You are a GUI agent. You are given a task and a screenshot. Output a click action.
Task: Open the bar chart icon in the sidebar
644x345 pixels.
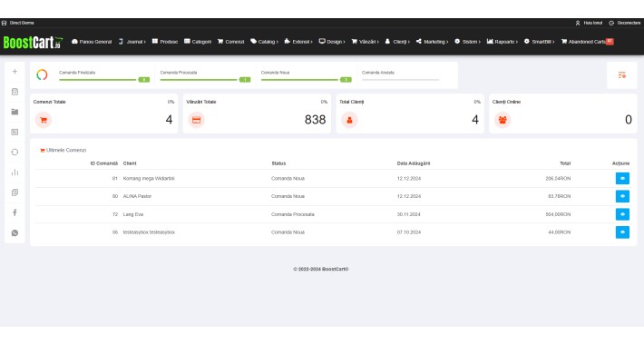pos(15,172)
